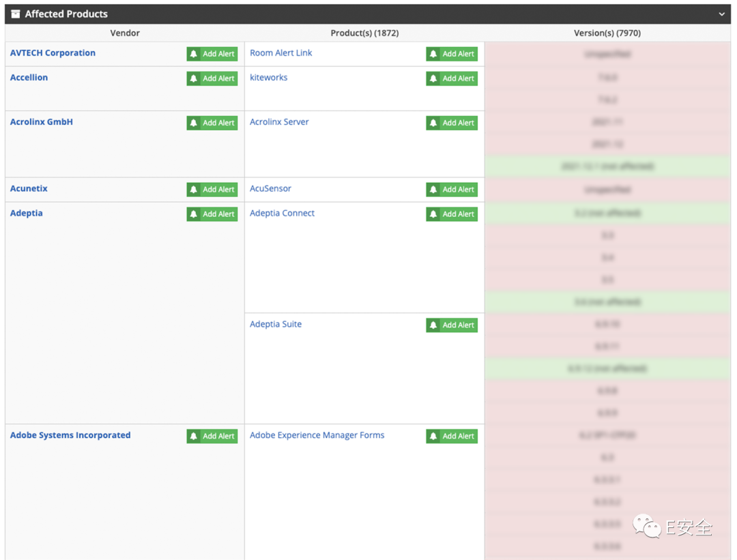Add alert for Acrolinx GmbH vendor
737x560 pixels.
212,123
